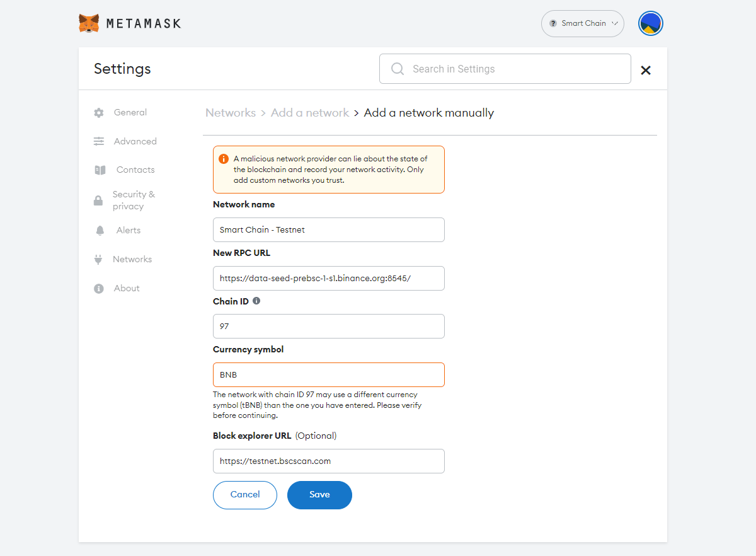
Task: Open the account avatar menu
Action: point(650,23)
